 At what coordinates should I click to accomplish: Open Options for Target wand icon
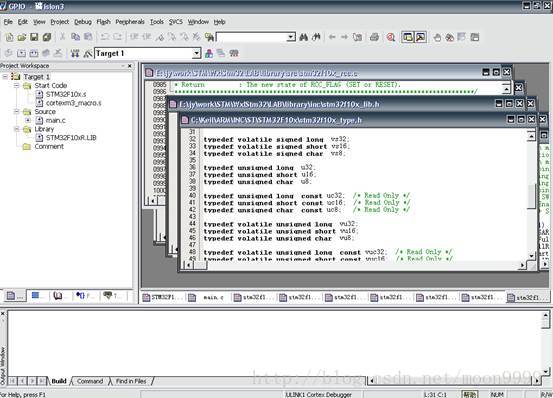(x=87, y=54)
